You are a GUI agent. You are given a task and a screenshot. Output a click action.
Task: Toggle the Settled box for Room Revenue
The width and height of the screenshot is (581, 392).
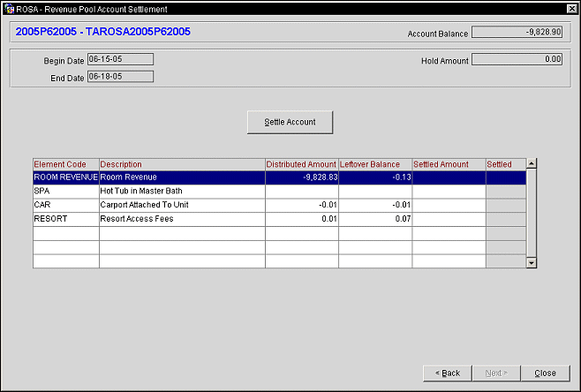(505, 177)
